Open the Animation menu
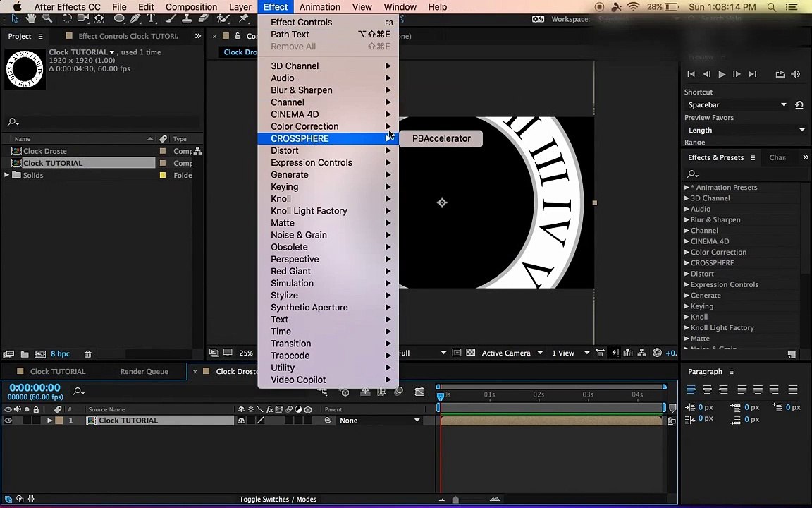 319,7
